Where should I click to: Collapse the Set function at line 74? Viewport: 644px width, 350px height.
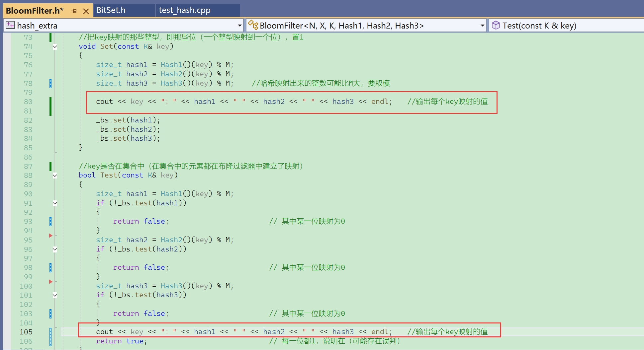(x=55, y=47)
